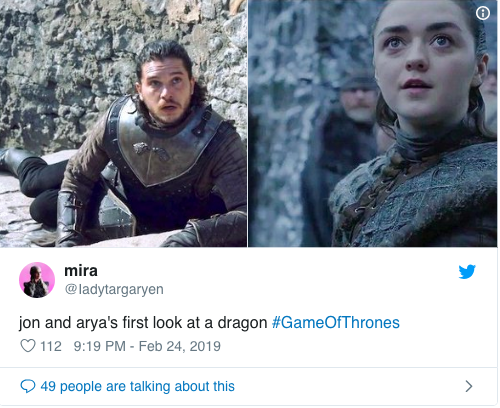The image size is (500, 408).
Task: Open mira's round profile avatar
Action: pyautogui.click(x=37, y=280)
